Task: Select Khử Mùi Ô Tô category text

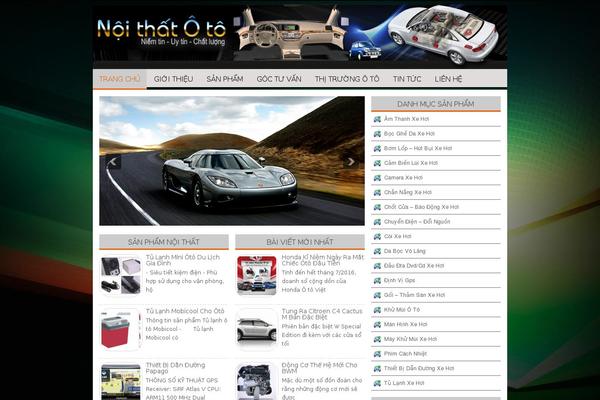Action: 402,310
